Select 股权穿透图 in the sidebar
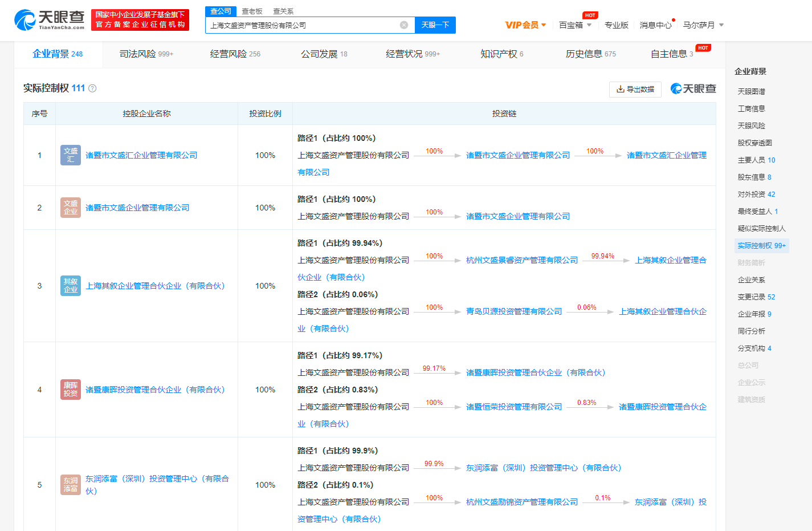This screenshot has width=812, height=531. [755, 143]
